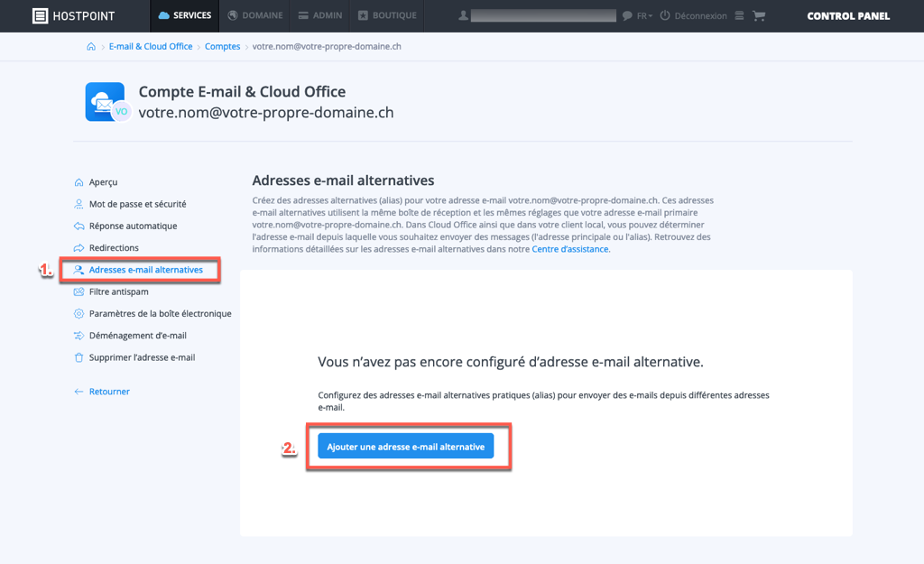This screenshot has height=564, width=924.
Task: Click the Aperçu house icon
Action: tap(79, 182)
